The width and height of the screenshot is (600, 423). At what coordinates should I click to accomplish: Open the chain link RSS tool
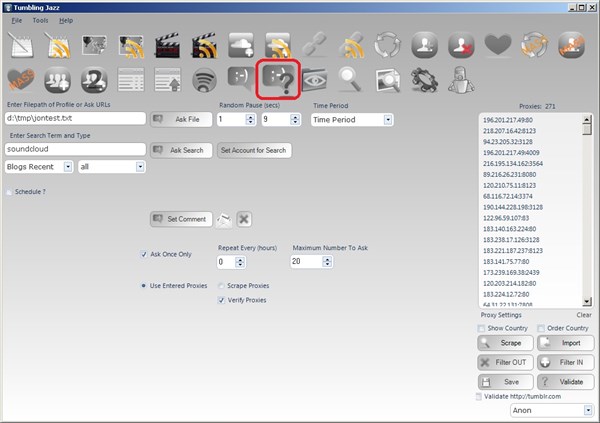[351, 45]
